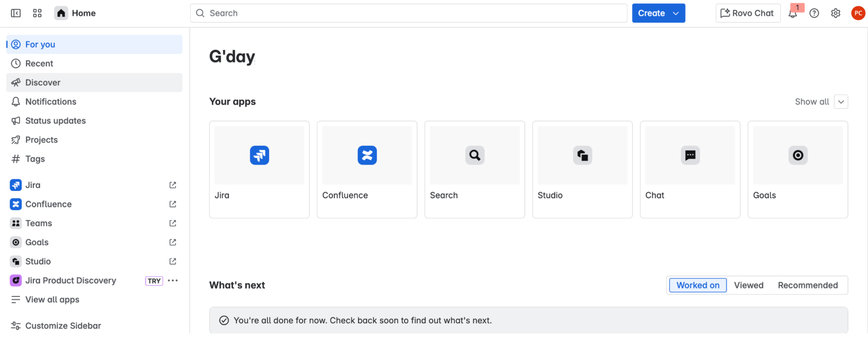868x355 pixels.
Task: Click the PC profile avatar
Action: click(858, 13)
